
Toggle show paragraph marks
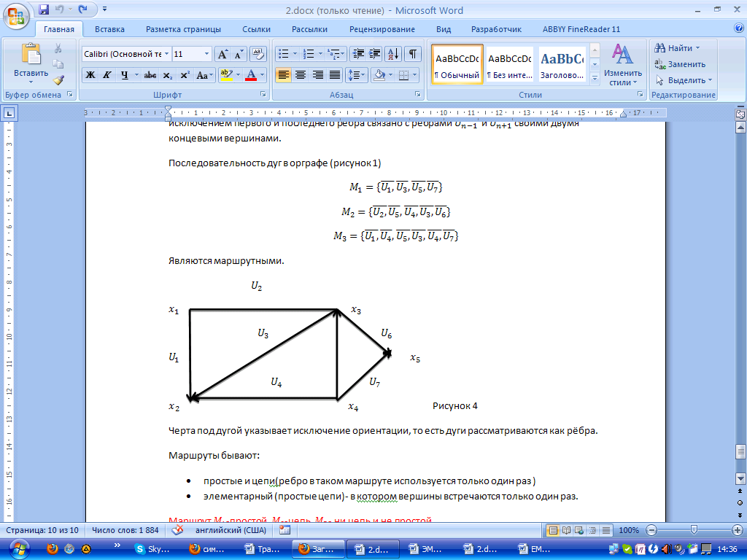[413, 54]
